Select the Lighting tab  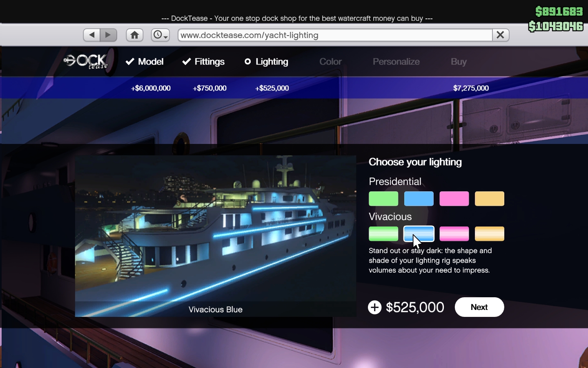tap(266, 62)
